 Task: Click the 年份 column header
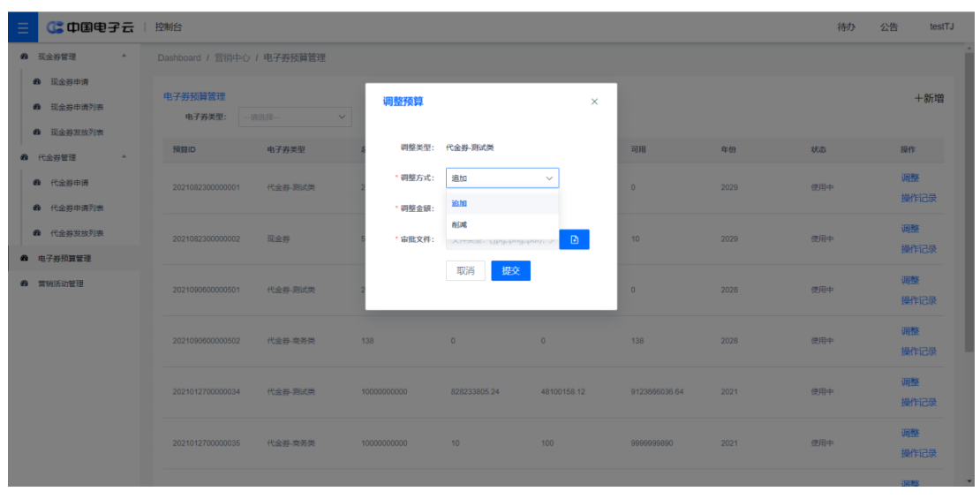click(728, 150)
